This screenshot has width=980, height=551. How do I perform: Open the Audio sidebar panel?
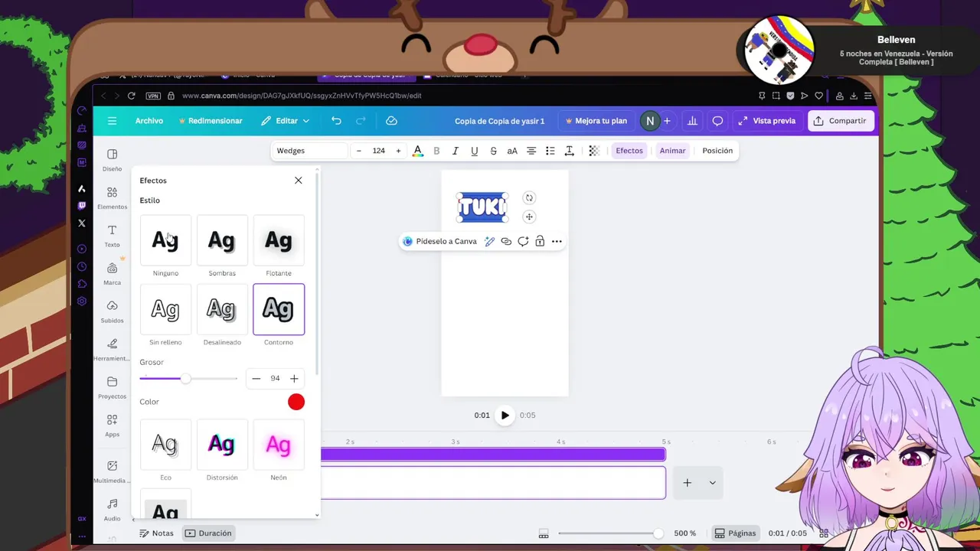click(x=112, y=510)
